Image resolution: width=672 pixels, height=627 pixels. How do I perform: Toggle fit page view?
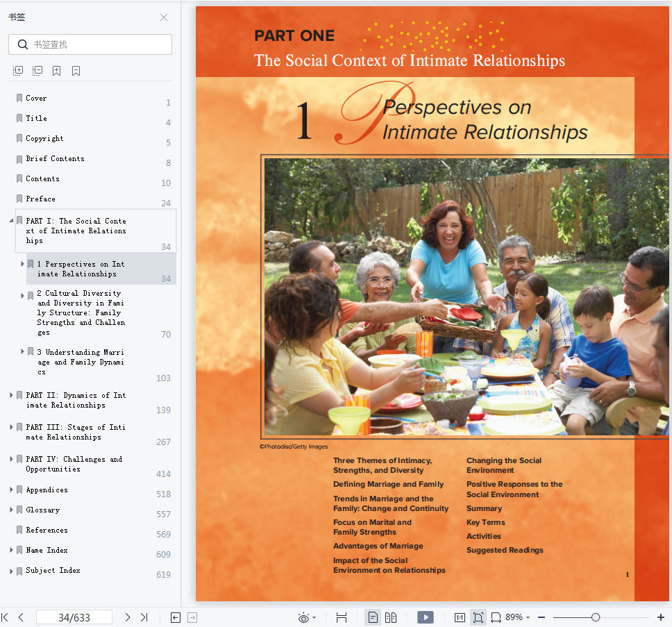point(478,617)
